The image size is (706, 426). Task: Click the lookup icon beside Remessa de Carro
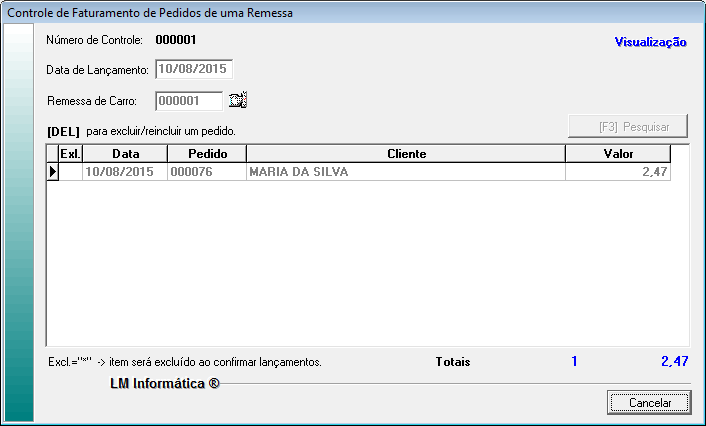237,100
